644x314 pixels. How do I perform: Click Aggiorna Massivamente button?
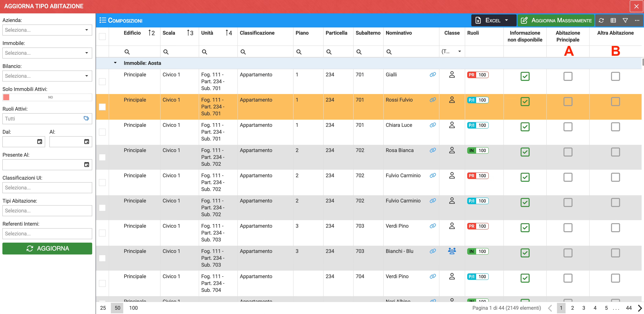point(556,20)
